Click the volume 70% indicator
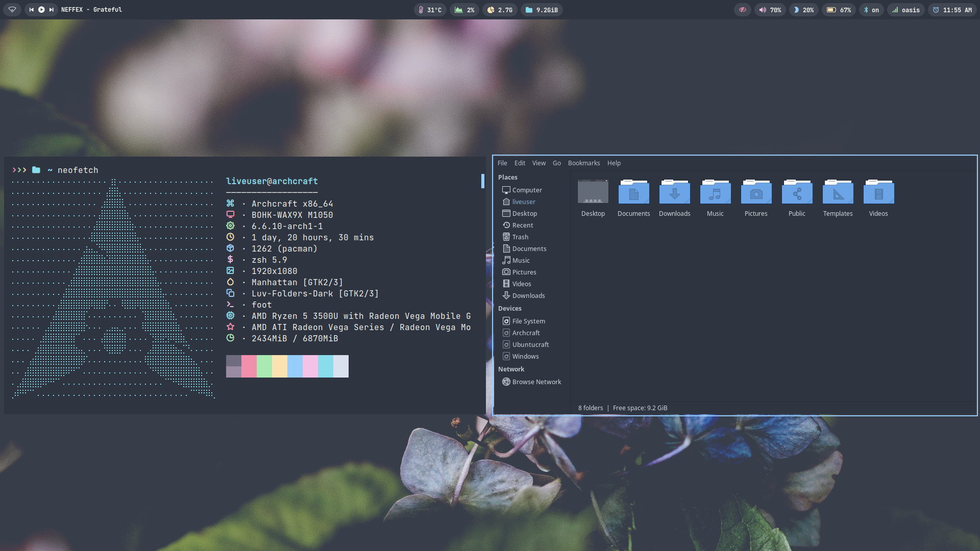Screen dimensions: 980x551 tap(770, 10)
